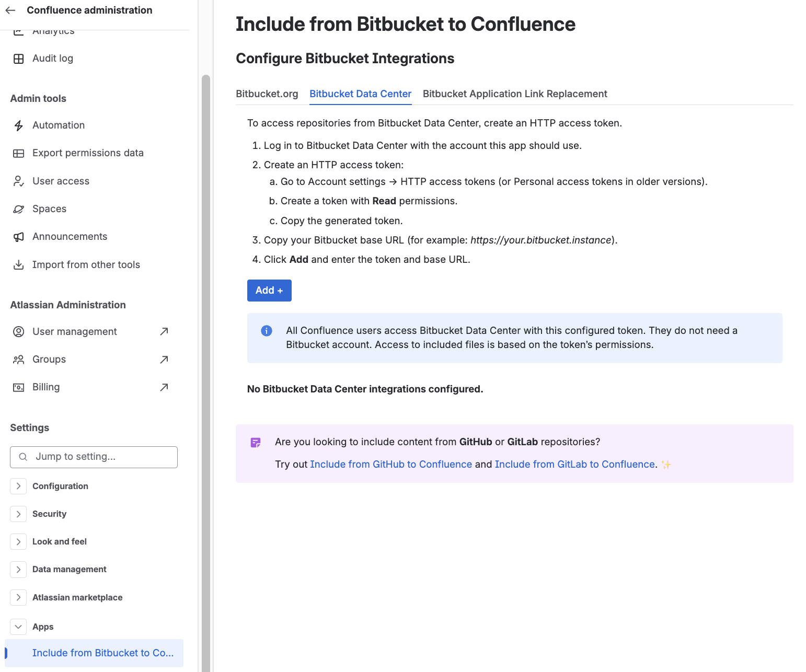Open Include from GitHub to Confluence link
The image size is (806, 672).
click(390, 464)
